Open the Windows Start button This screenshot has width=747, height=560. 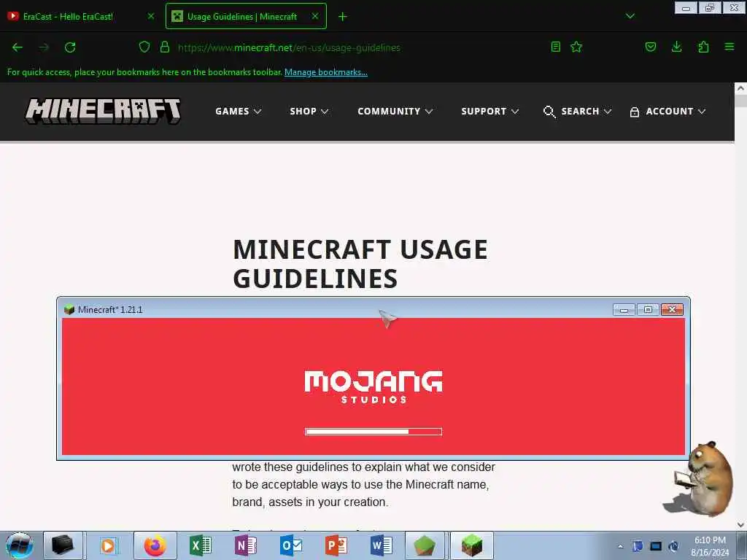tap(19, 545)
